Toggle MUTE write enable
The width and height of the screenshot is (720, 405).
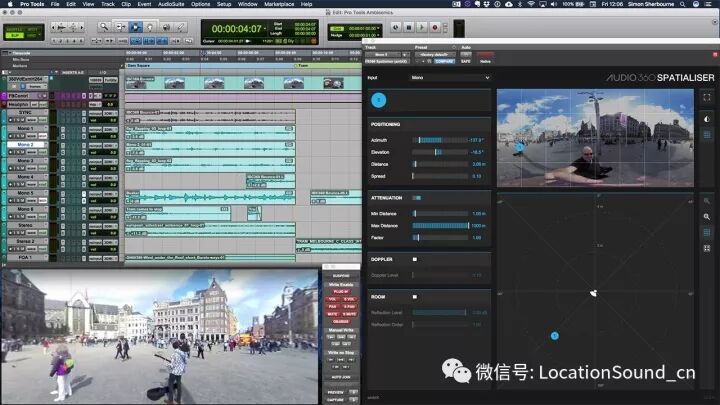(x=333, y=314)
